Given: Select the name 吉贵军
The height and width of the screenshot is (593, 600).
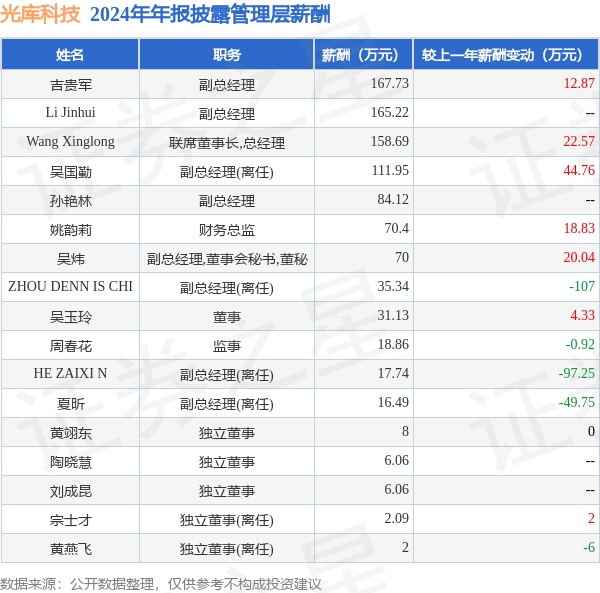Looking at the screenshot, I should click(x=71, y=85).
